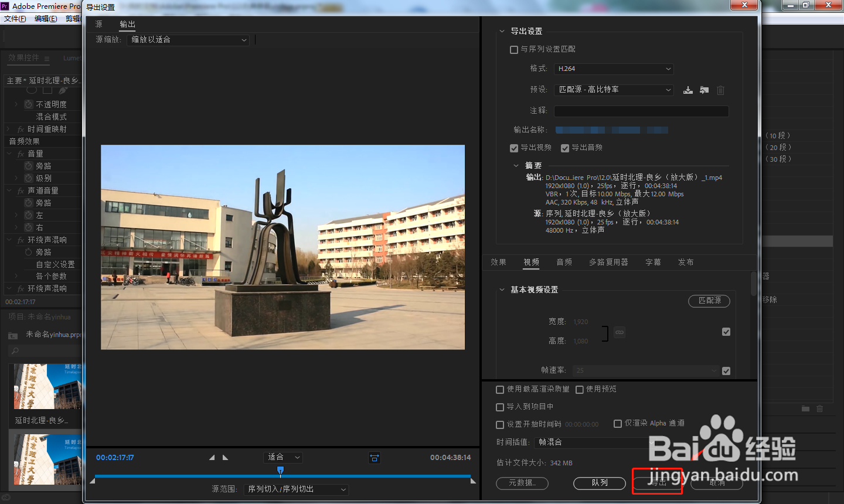Uncheck 导出视频 checkbox
Screen dimensions: 844x504
coord(514,148)
